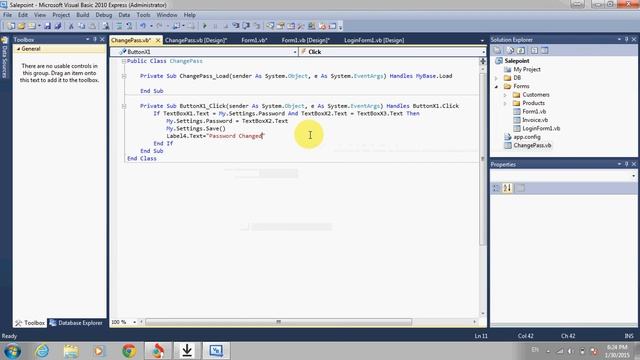Open the File menu
Image resolution: width=640 pixels, height=360 pixels.
(7, 15)
